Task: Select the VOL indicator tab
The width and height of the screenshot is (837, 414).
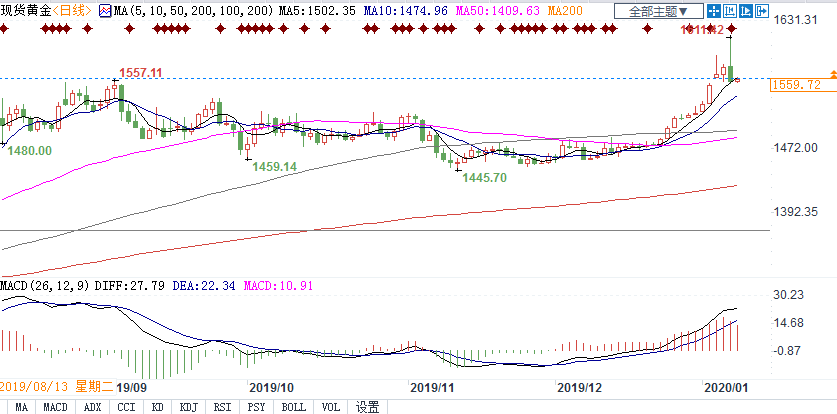Action: coord(330,407)
